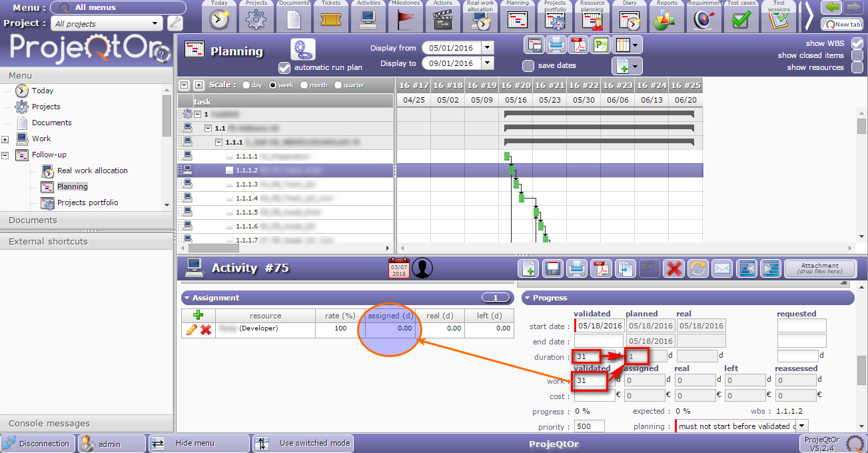Delete activity with the red X button
The height and width of the screenshot is (453, 868).
674,268
